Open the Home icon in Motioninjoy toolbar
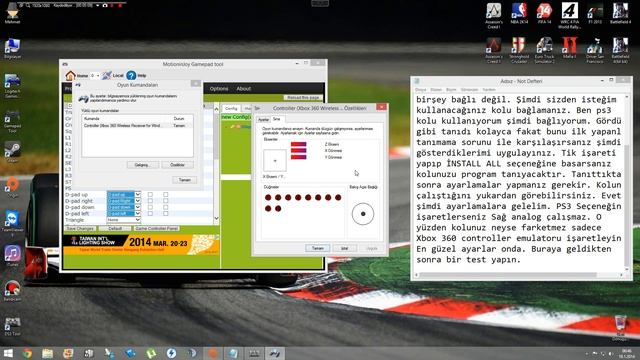This screenshot has height=360, width=640. click(x=71, y=76)
